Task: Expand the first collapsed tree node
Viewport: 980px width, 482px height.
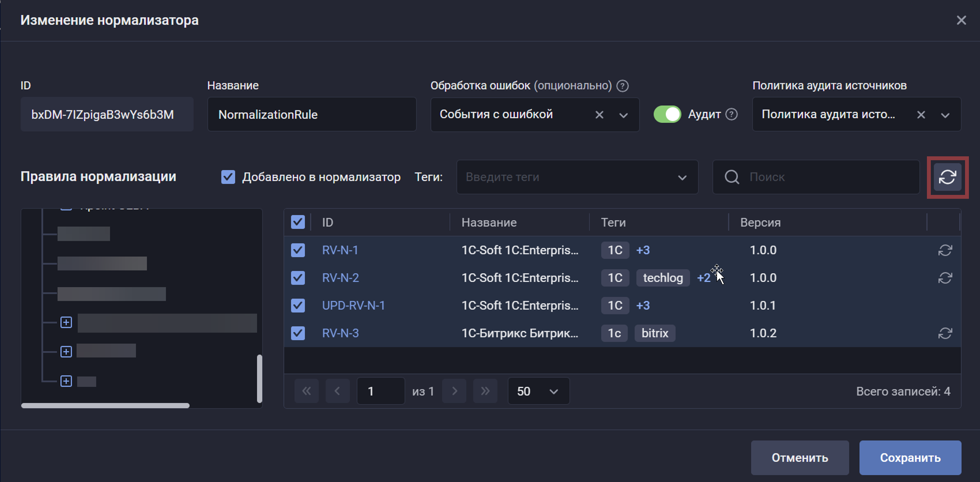Action: point(66,322)
